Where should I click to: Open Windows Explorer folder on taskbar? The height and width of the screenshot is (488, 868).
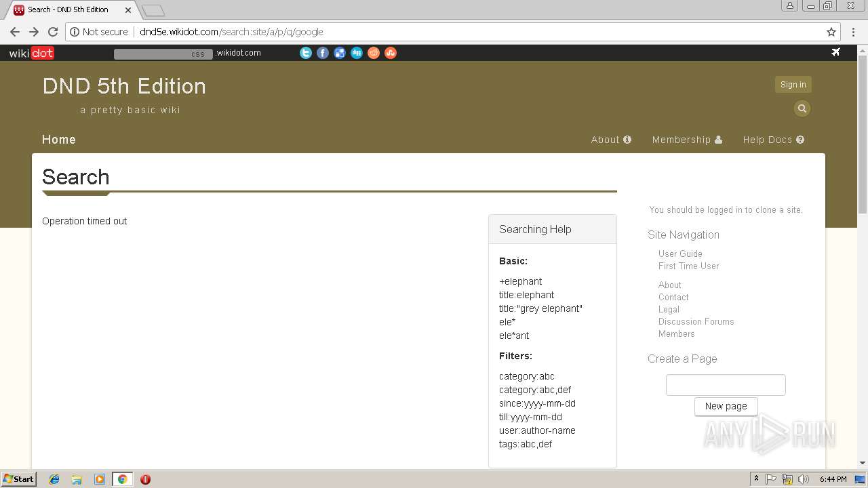pos(77,479)
